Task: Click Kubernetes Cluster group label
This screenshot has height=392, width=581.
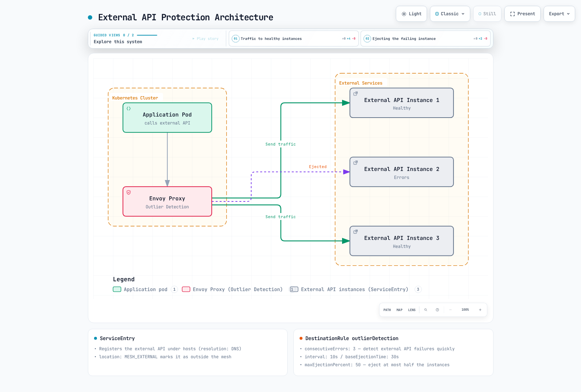Action: [x=135, y=98]
